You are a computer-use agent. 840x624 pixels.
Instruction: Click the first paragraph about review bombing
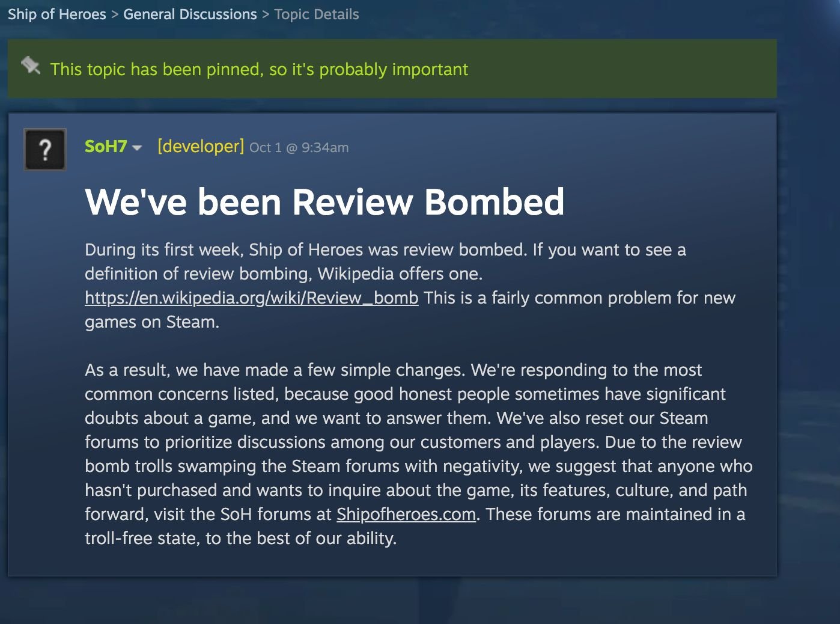coord(410,286)
